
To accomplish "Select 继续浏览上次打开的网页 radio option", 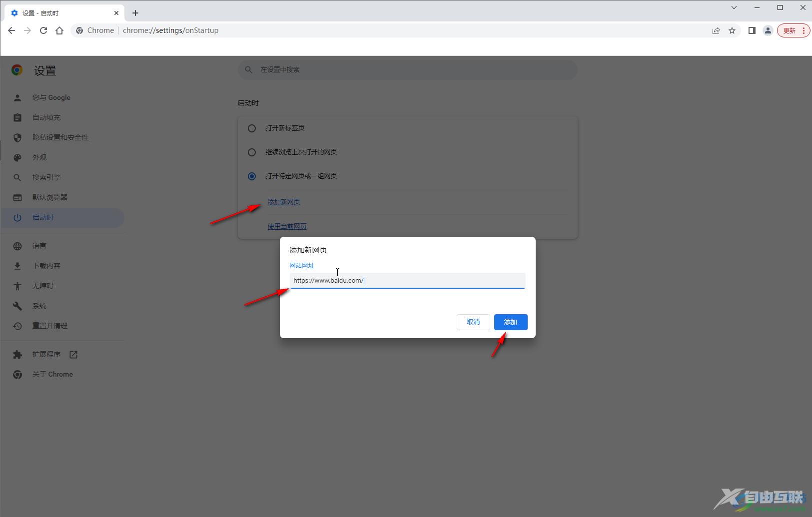I will coord(252,152).
